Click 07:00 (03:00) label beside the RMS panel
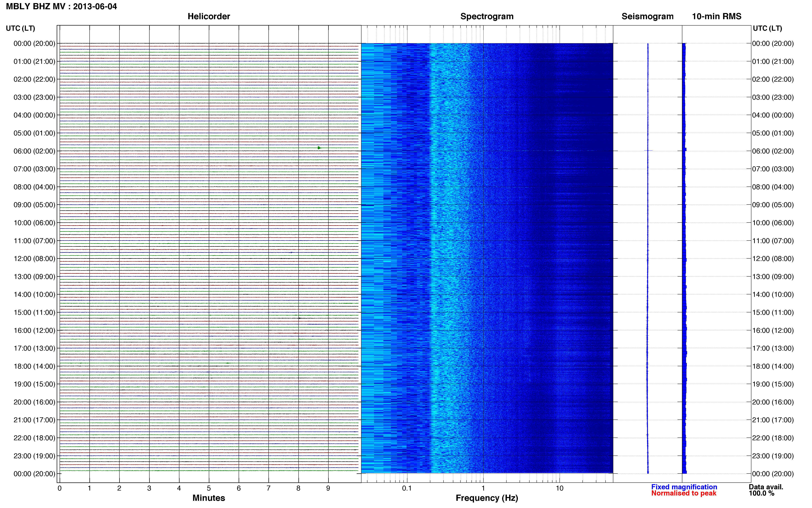This screenshot has height=508, width=812. tap(773, 169)
